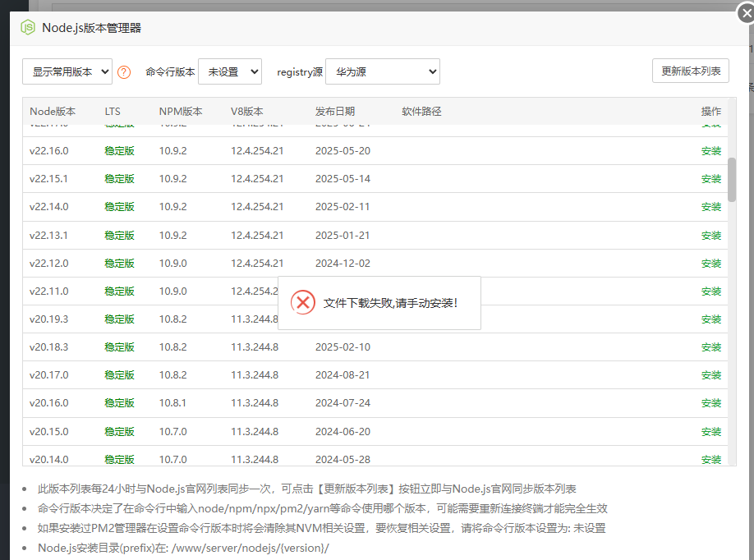
Task: Open the orange question mark help icon
Action: 124,72
